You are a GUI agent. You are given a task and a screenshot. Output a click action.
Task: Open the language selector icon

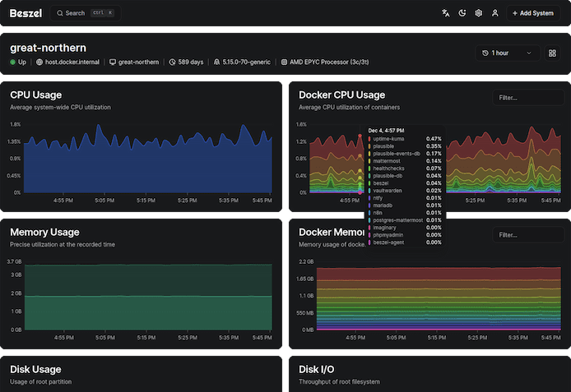[446, 13]
